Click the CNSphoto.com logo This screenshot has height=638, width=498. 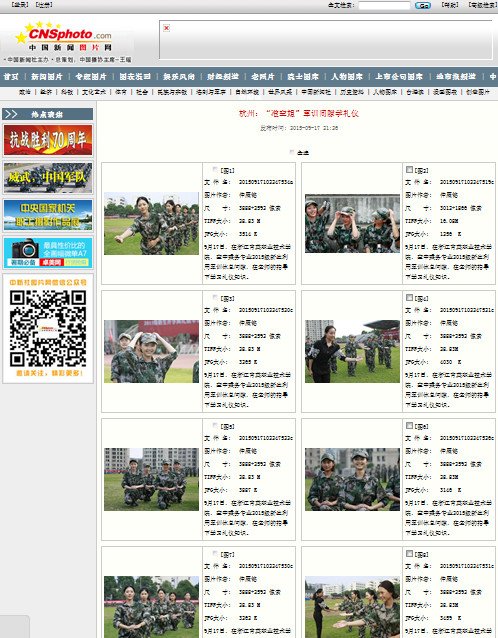coord(64,37)
